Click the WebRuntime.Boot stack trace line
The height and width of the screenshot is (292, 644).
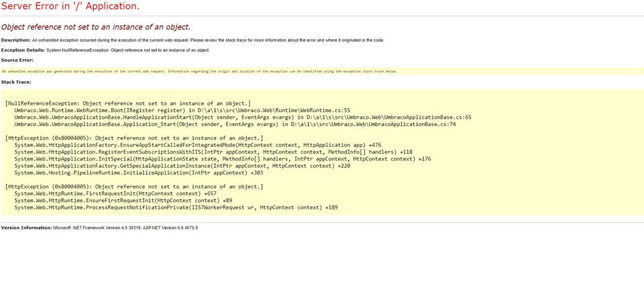(182, 110)
